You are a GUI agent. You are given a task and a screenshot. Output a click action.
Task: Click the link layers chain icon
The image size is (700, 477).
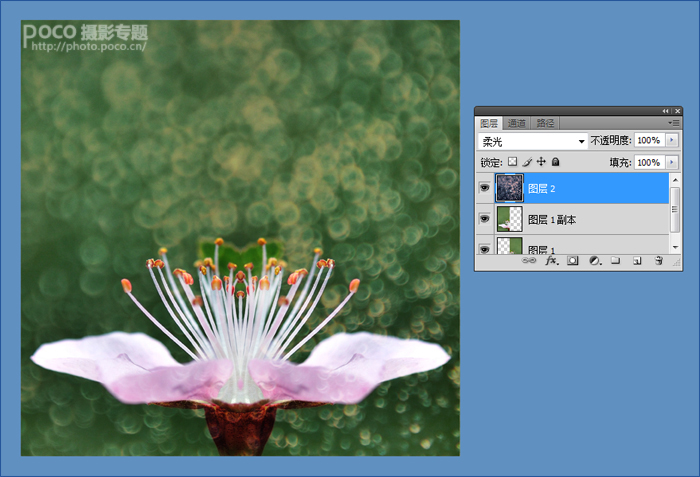coord(529,260)
